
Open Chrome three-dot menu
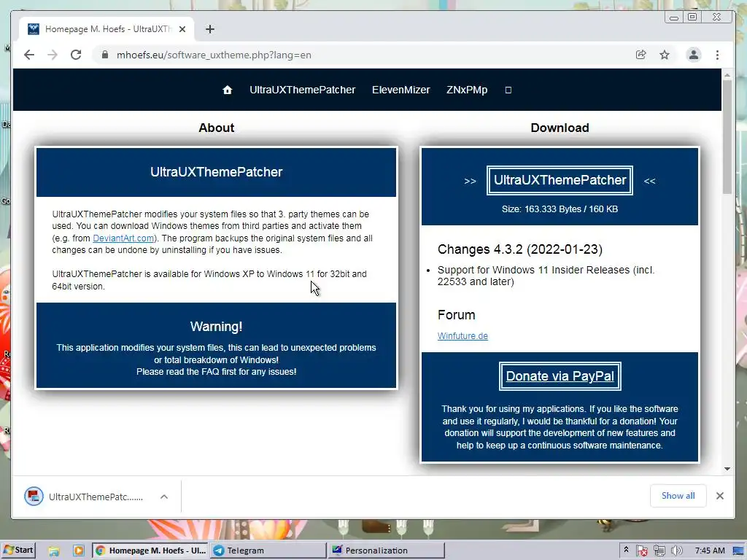pos(718,55)
